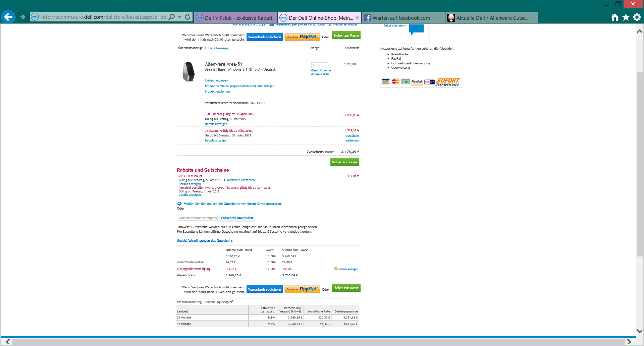Click the MasterCard logo
Image resolution: width=644 pixels, height=346 pixels.
tap(396, 81)
